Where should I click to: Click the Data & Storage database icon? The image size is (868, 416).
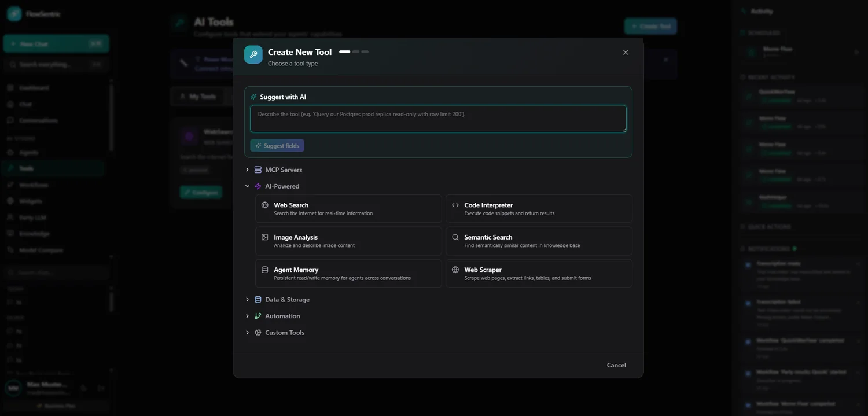[x=258, y=300]
